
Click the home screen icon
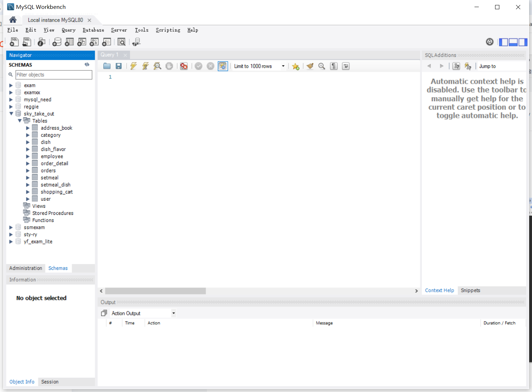click(x=13, y=20)
